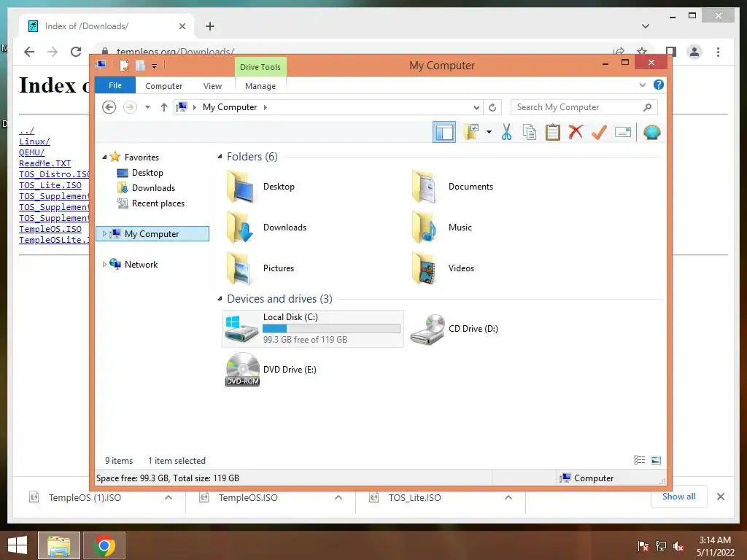This screenshot has height=560, width=747.
Task: Select Recent places under Favorites
Action: [x=158, y=203]
